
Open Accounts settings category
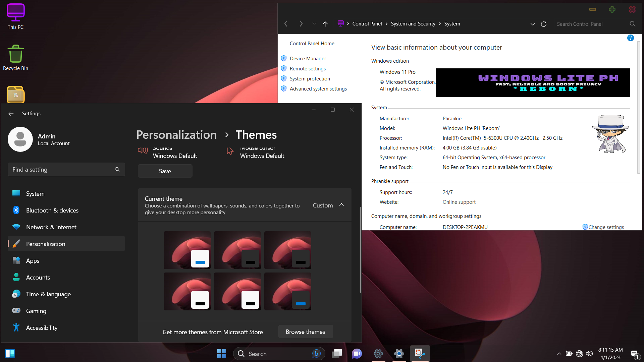click(x=66, y=278)
